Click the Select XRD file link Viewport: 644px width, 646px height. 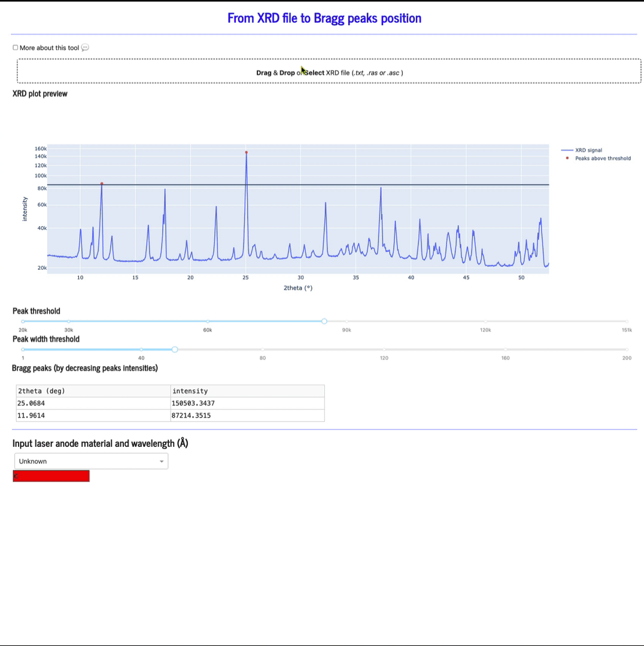(314, 73)
